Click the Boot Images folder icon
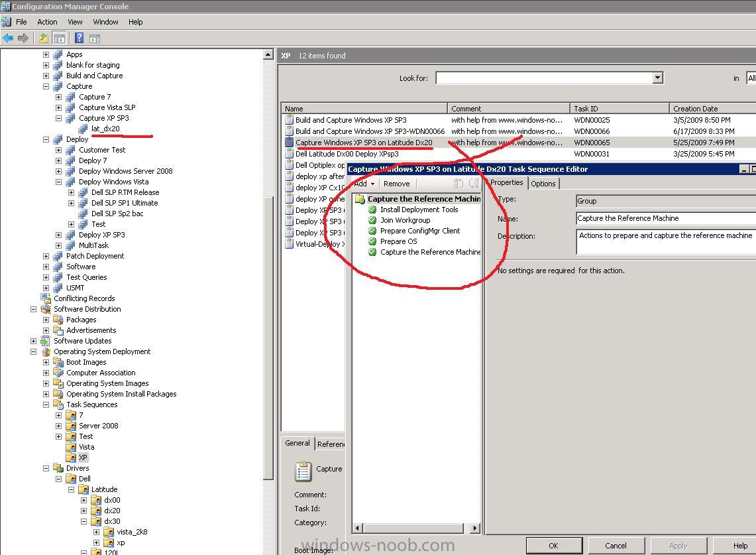The width and height of the screenshot is (756, 555). click(x=58, y=362)
